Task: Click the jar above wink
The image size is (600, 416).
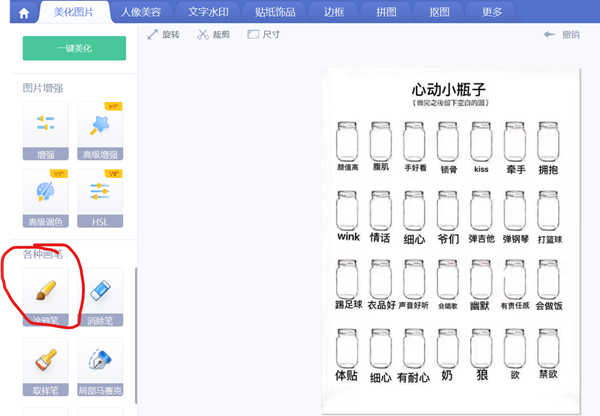Action: pyautogui.click(x=347, y=211)
